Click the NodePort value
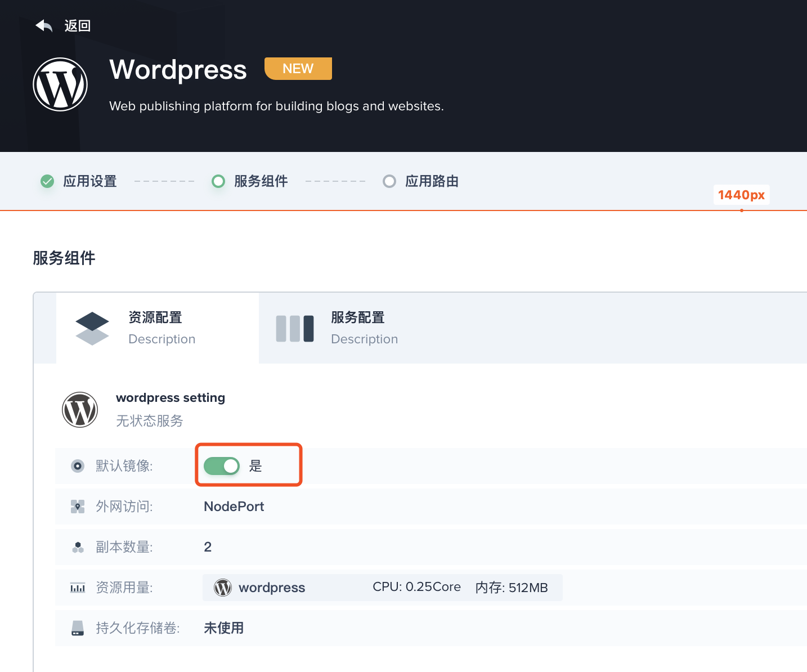The width and height of the screenshot is (807, 672). (x=234, y=507)
